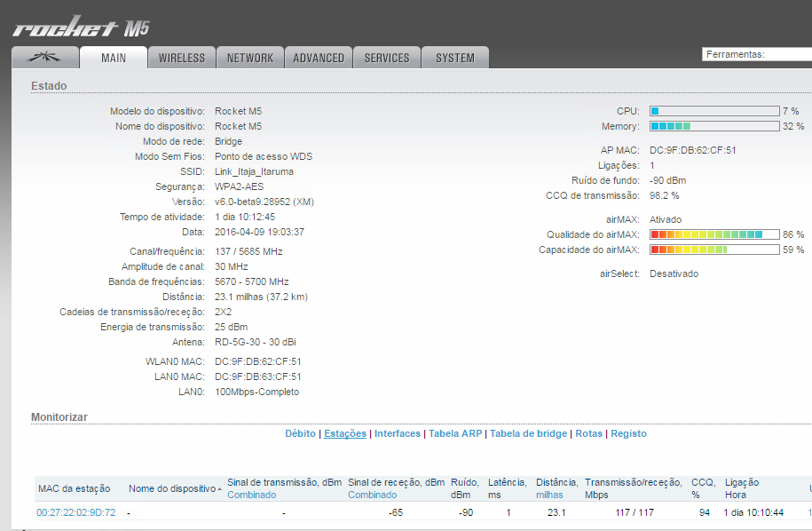This screenshot has width=812, height=531.
Task: Select the WPA2-AES security value
Action: (240, 186)
